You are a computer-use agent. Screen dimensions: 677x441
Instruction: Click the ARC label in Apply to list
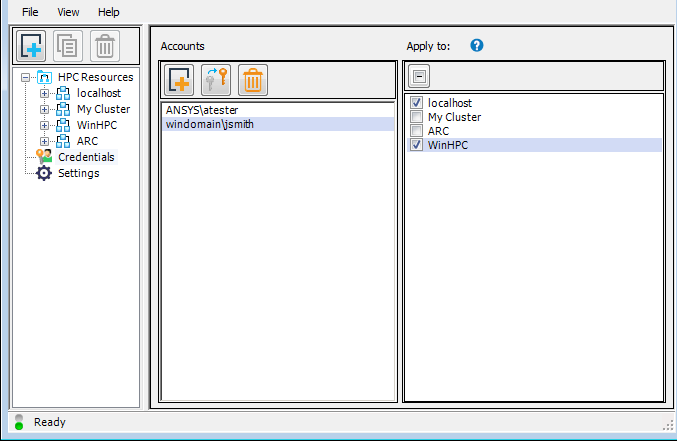(438, 131)
